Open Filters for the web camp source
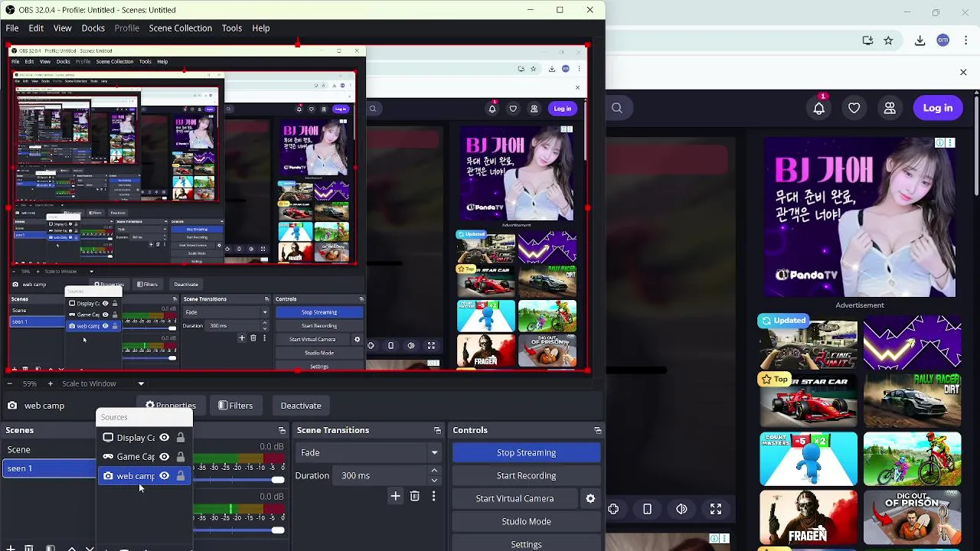980x551 pixels. [x=235, y=406]
